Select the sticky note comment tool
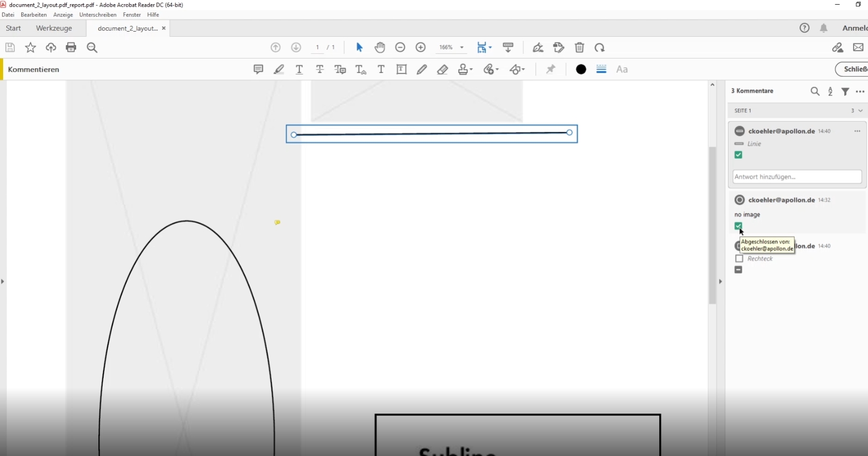Viewport: 868px width, 456px height. [x=258, y=69]
